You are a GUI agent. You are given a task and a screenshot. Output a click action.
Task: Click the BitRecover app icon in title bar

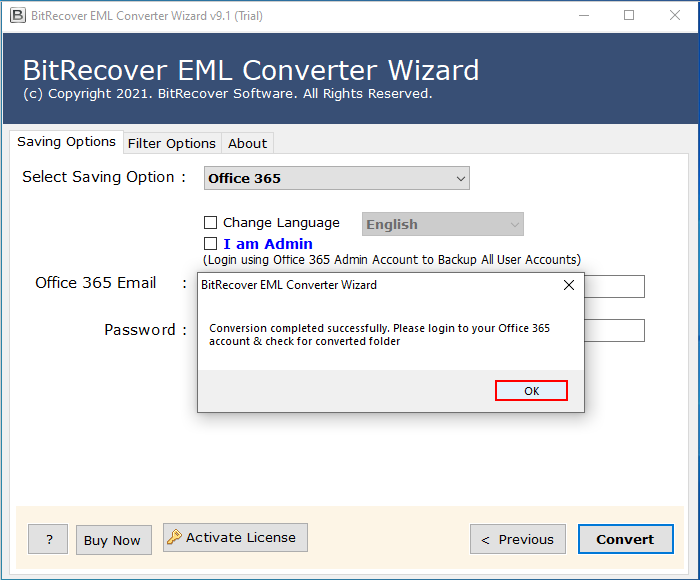click(x=17, y=15)
